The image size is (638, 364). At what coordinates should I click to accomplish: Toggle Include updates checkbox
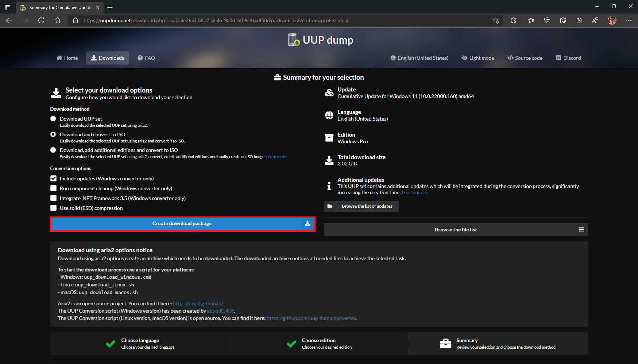(x=54, y=179)
